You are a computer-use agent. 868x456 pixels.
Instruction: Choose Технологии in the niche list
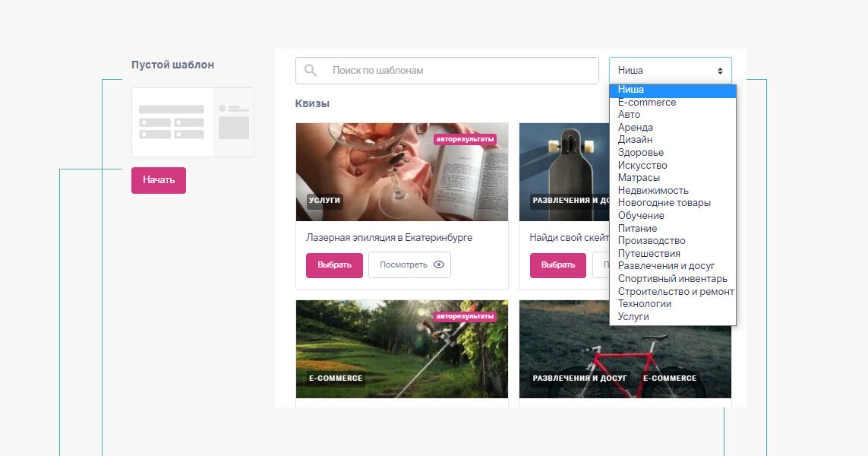(x=673, y=304)
